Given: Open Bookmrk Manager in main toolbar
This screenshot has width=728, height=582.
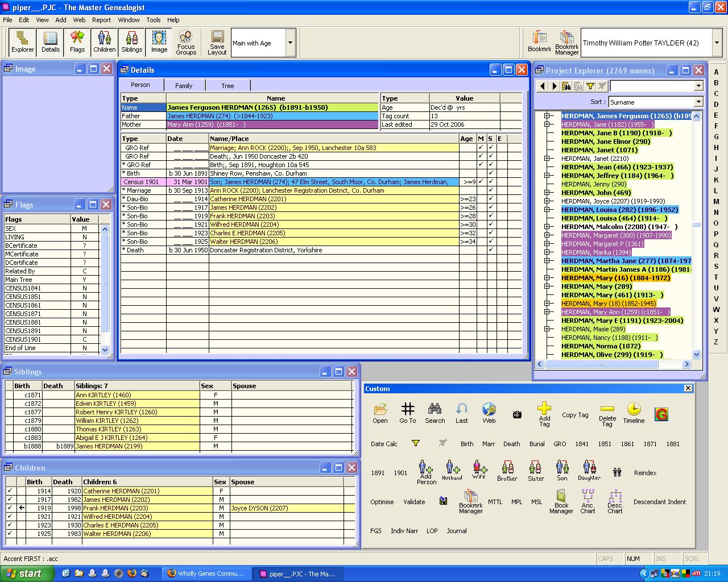Looking at the screenshot, I should coord(567,43).
